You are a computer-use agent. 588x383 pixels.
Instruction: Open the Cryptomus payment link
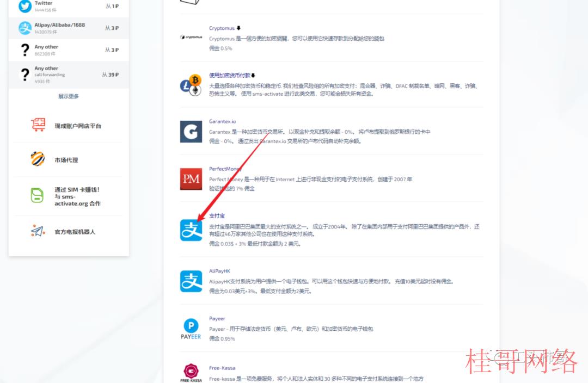[222, 28]
